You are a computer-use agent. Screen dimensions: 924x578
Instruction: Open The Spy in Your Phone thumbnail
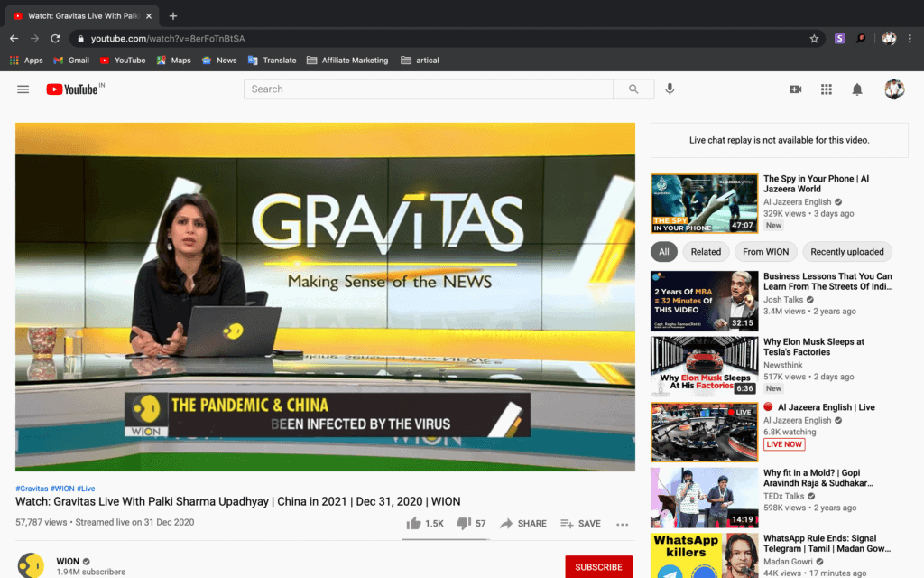[x=704, y=203]
